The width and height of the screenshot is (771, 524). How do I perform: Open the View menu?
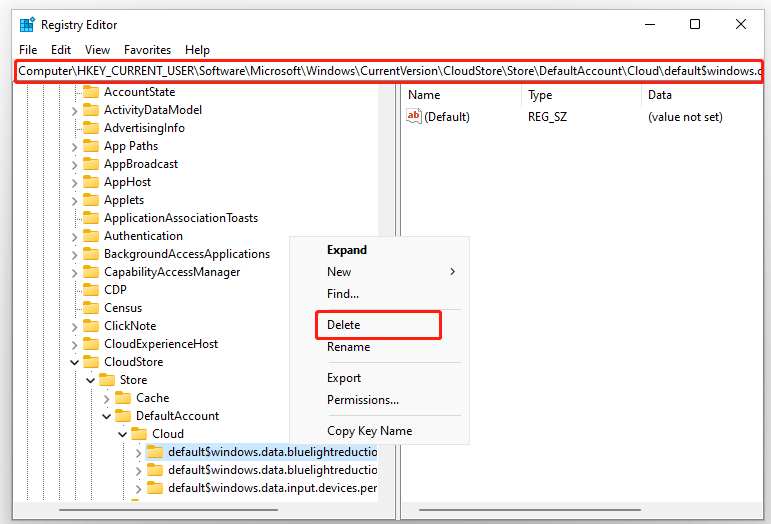pyautogui.click(x=97, y=50)
